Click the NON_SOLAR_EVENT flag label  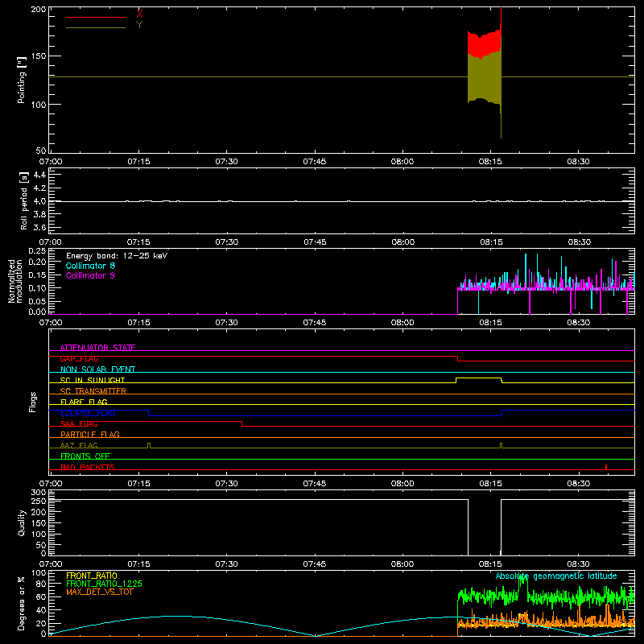tap(97, 369)
